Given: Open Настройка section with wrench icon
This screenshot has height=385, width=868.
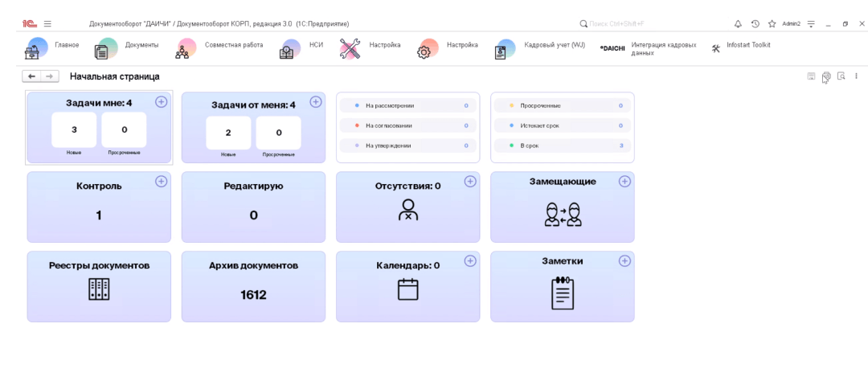Looking at the screenshot, I should [x=370, y=48].
